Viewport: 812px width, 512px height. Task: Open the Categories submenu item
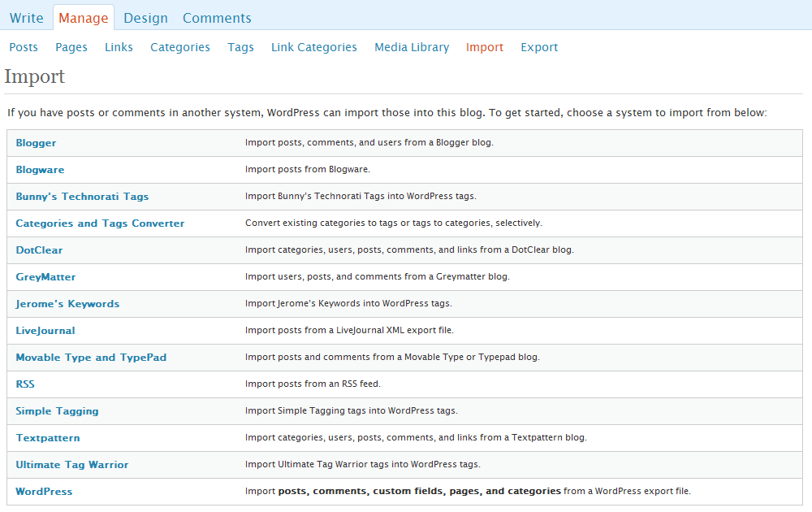180,47
